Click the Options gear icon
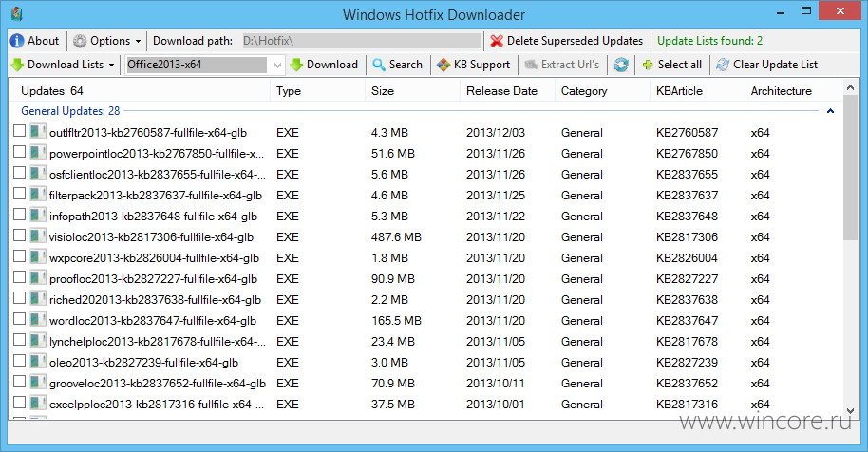 tap(81, 41)
